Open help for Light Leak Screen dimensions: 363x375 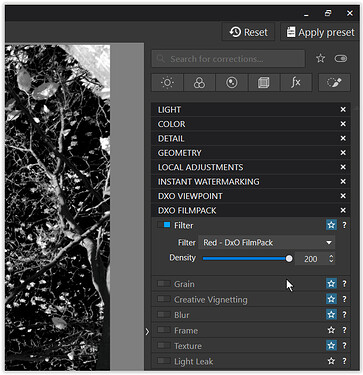point(344,361)
